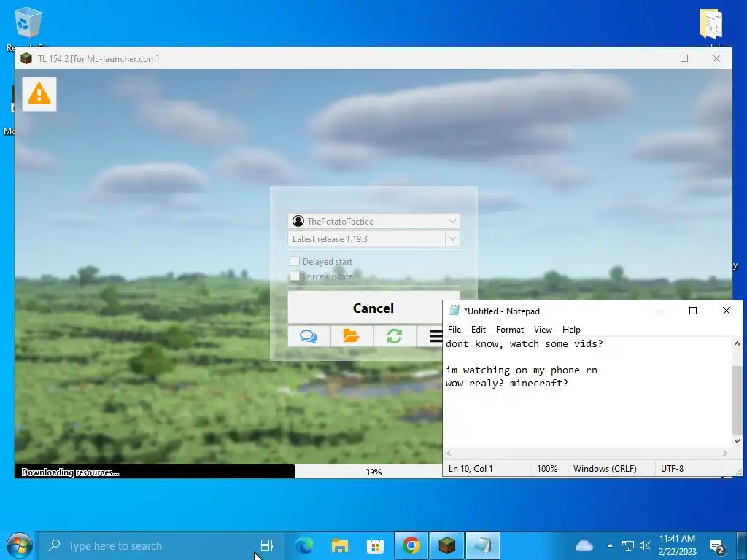747x560 pixels.
Task: Open Task View on the taskbar
Action: [267, 545]
